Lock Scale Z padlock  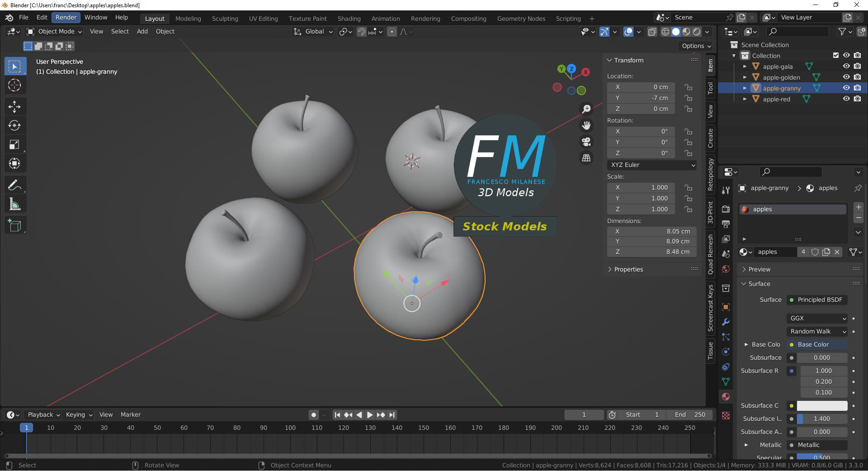point(689,209)
